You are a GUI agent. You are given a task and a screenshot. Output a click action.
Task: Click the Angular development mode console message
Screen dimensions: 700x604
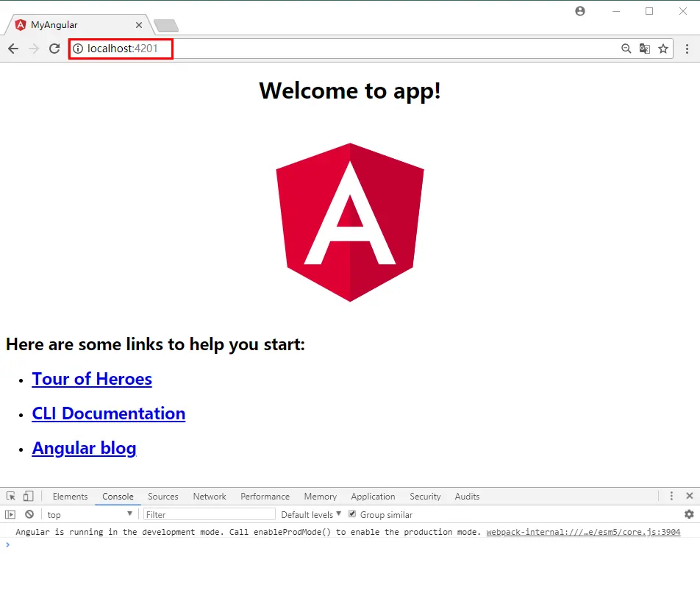[249, 532]
